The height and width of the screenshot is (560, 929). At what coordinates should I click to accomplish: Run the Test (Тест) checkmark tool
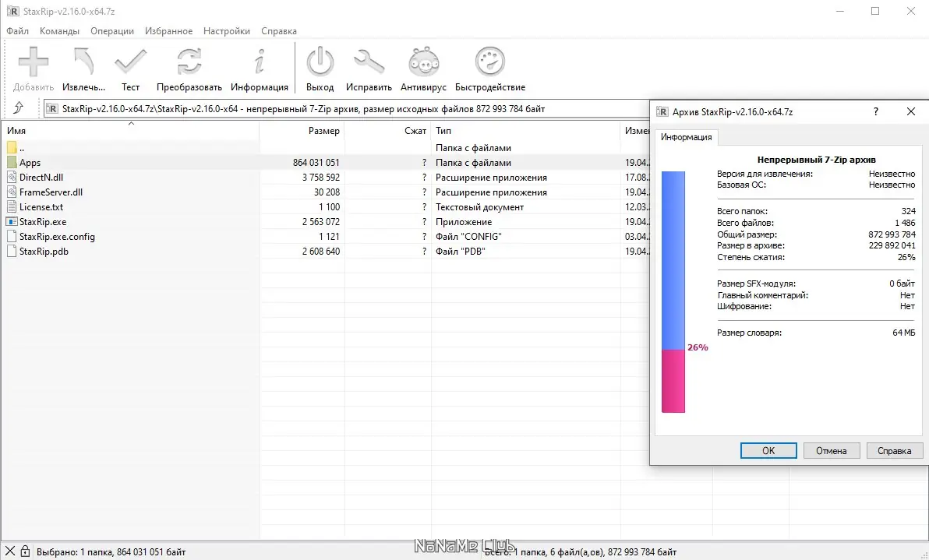(x=130, y=62)
